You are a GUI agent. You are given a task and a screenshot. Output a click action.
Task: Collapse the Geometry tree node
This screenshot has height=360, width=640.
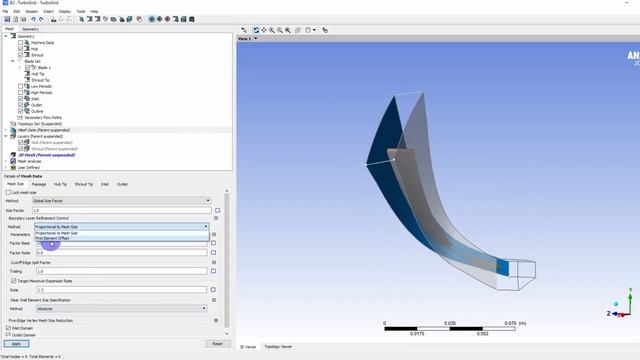(6, 36)
